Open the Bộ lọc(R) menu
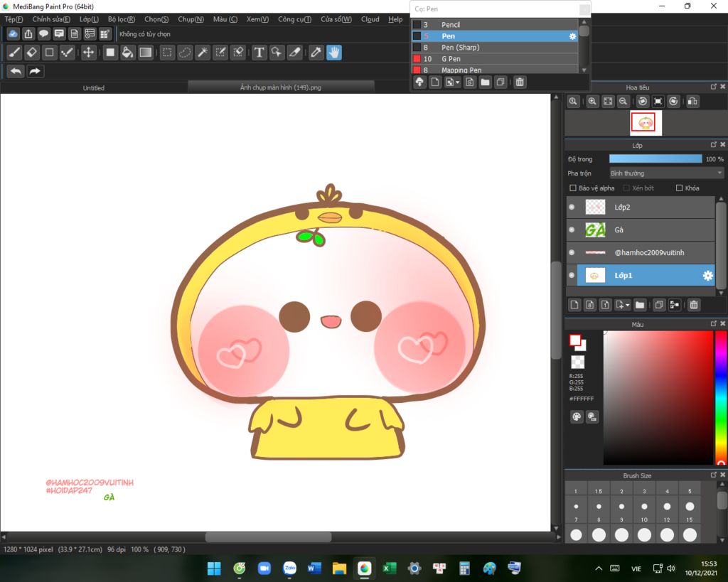 point(121,19)
